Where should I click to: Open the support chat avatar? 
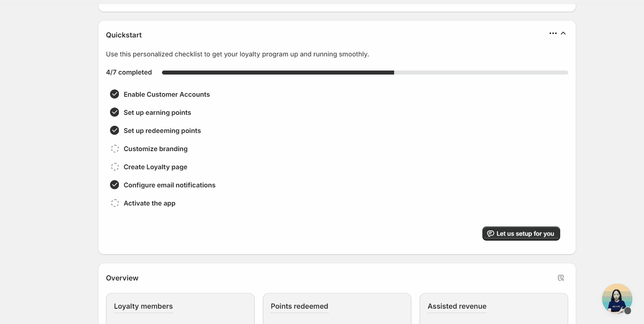click(x=617, y=299)
